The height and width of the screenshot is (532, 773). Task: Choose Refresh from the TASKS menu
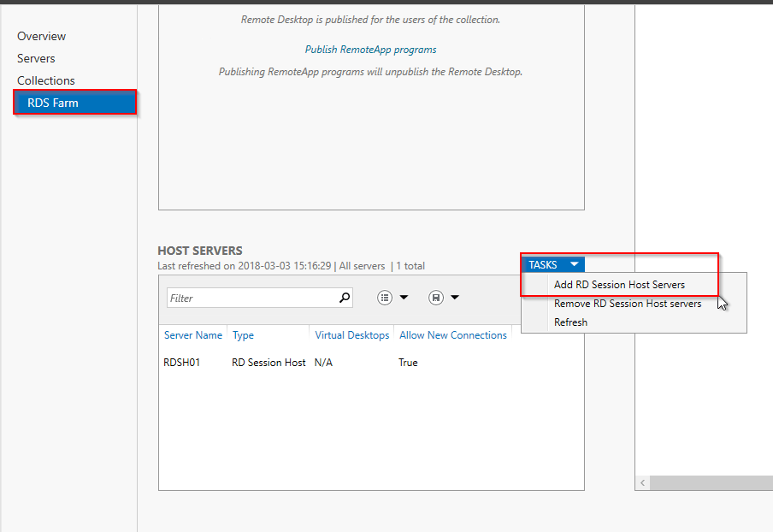coord(570,322)
